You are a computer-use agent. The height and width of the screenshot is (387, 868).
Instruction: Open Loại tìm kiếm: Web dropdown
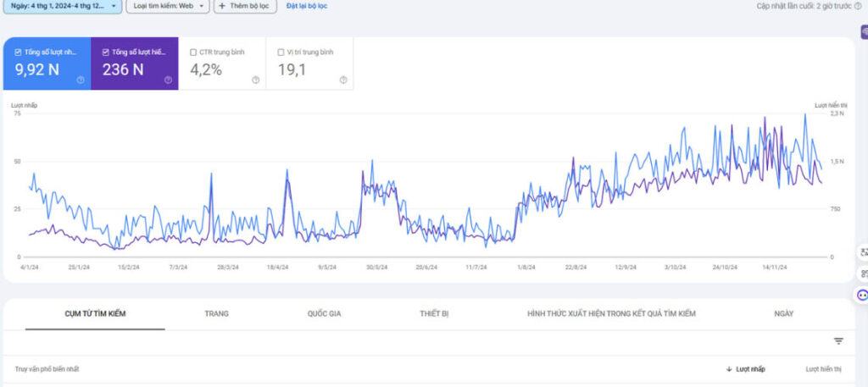coord(168,6)
